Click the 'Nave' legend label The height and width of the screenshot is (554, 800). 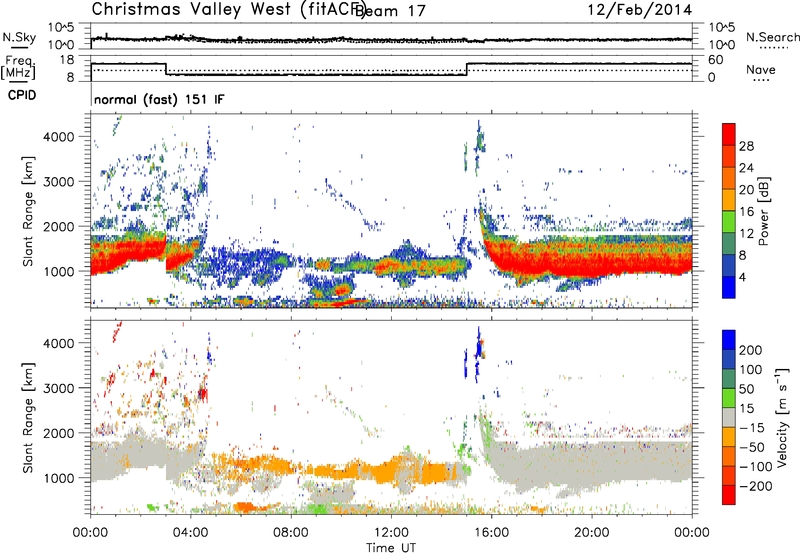761,69
